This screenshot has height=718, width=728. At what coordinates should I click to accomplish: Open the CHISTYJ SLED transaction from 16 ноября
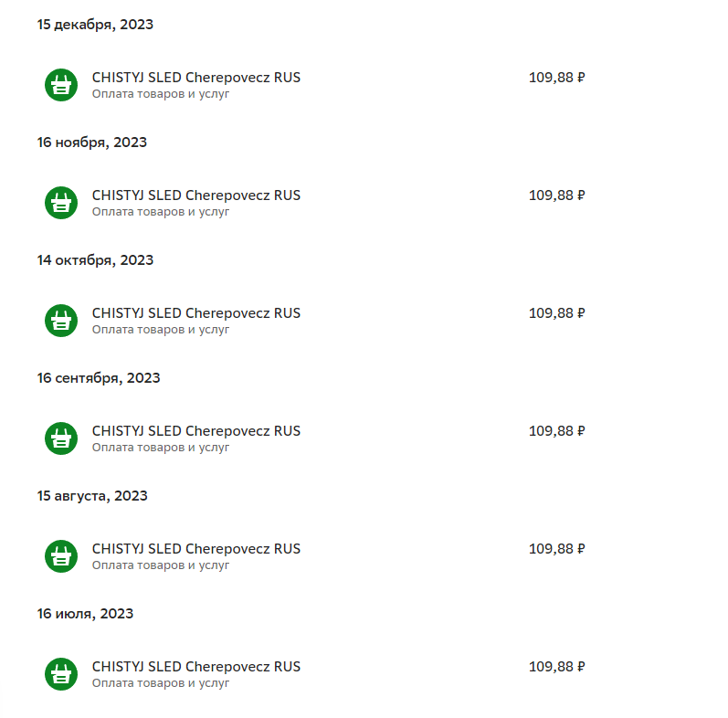click(195, 195)
